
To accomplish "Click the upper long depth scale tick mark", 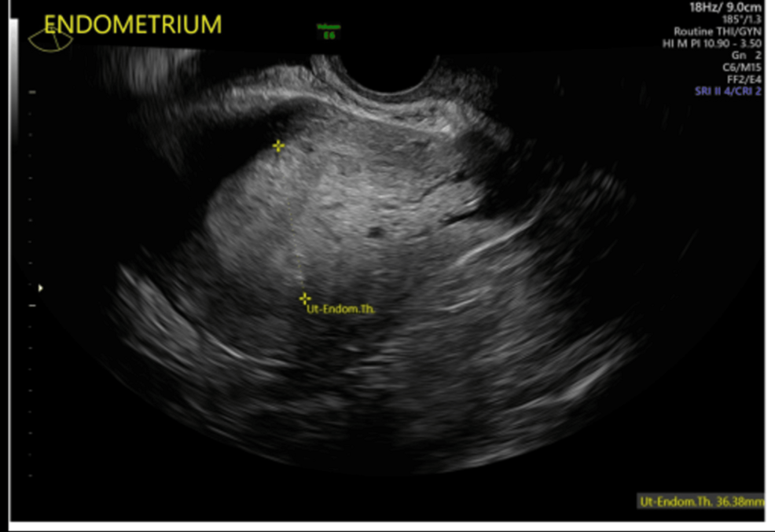I will 33,92.
